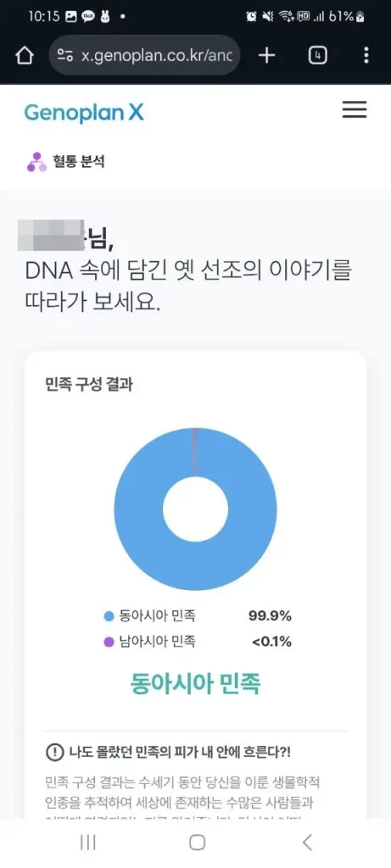Tap the Genoplan X logo
Image resolution: width=391 pixels, height=868 pixels.
[84, 113]
